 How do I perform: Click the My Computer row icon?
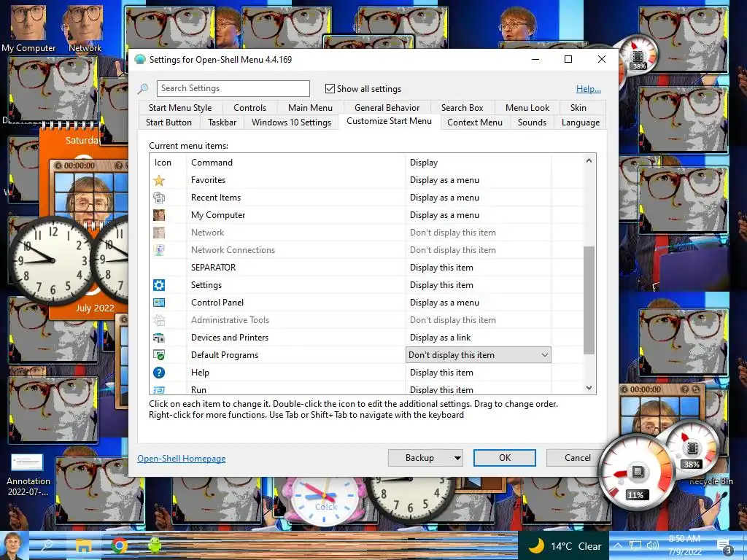pyautogui.click(x=158, y=215)
